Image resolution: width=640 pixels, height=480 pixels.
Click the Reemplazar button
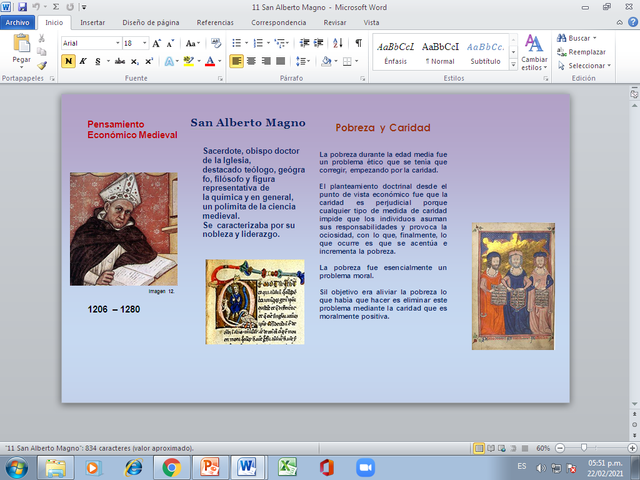[581, 52]
